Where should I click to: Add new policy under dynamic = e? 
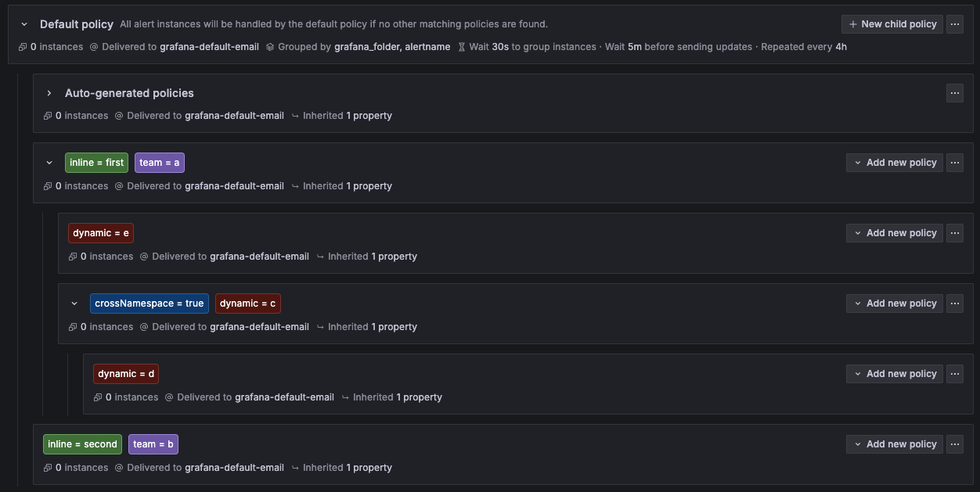point(894,233)
